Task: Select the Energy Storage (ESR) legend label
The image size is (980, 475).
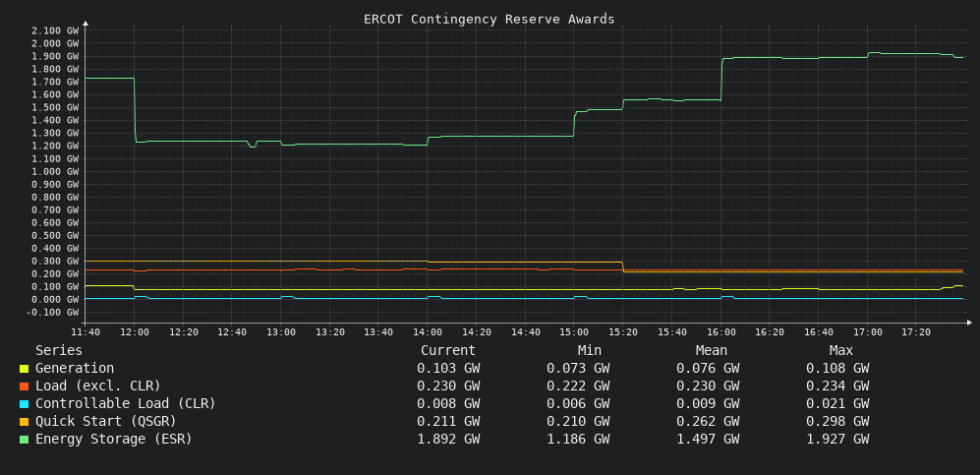Action: tap(113, 439)
